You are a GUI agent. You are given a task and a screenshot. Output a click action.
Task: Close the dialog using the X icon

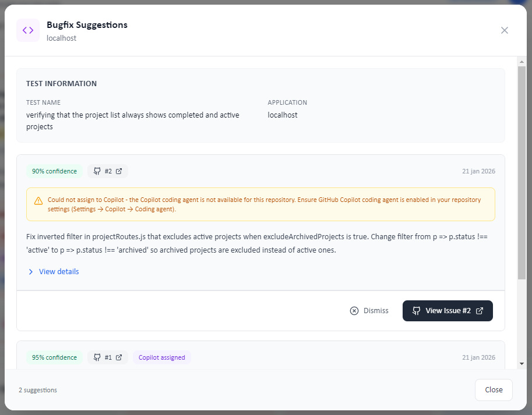(x=505, y=30)
